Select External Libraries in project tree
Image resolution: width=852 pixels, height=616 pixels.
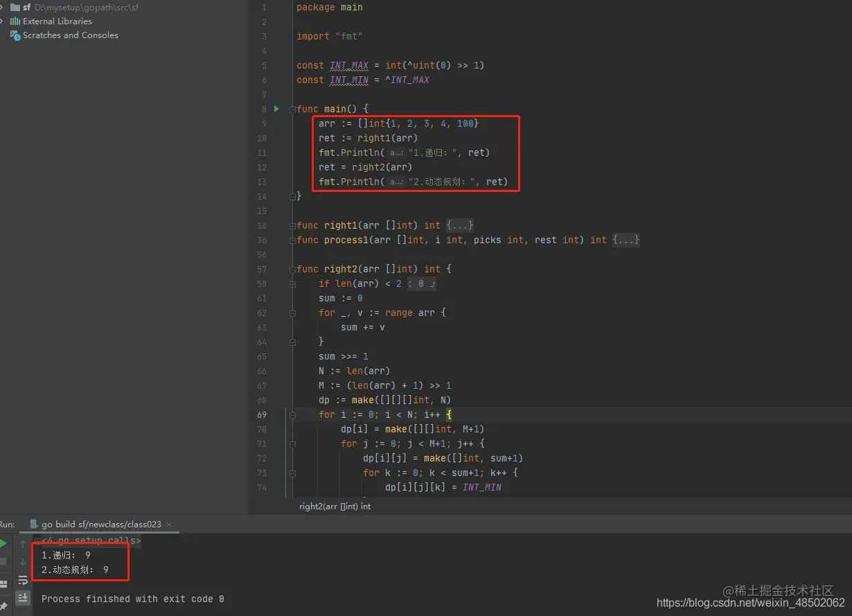click(x=57, y=21)
